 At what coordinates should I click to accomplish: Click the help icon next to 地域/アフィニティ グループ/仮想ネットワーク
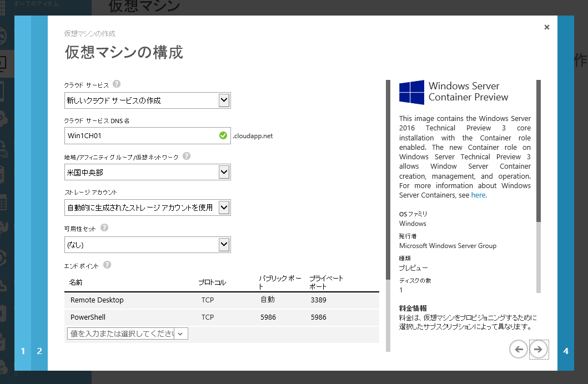click(187, 156)
